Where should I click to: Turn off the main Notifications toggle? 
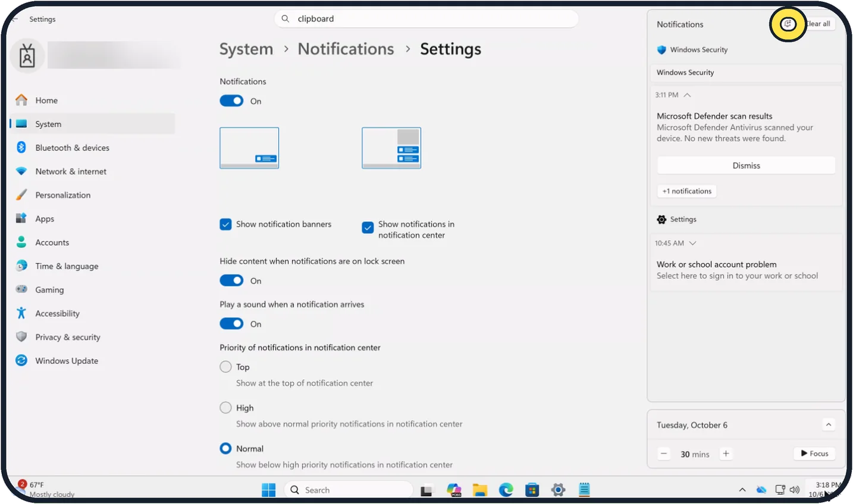point(231,101)
